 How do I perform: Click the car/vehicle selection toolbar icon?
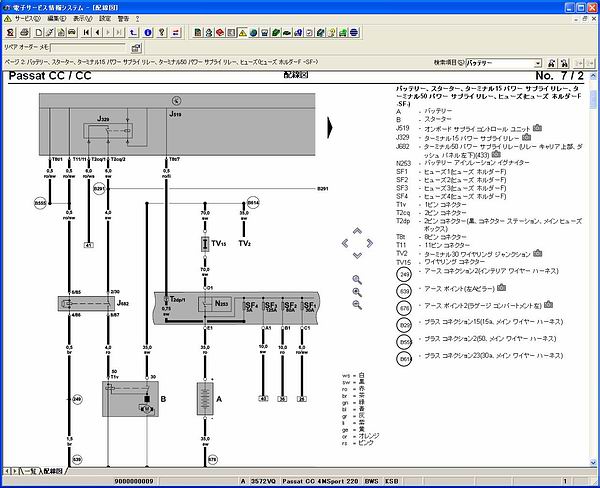[x=72, y=33]
